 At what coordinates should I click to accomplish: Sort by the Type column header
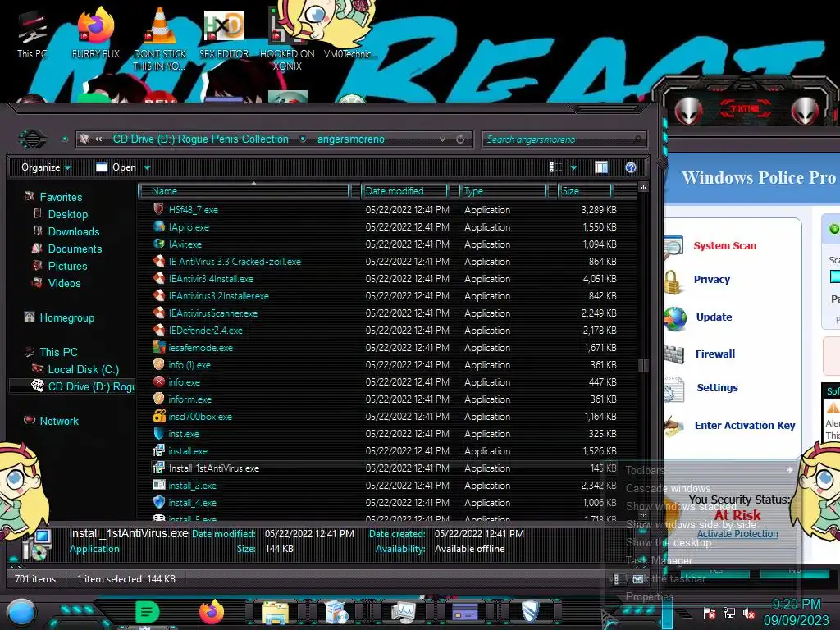[x=503, y=190]
